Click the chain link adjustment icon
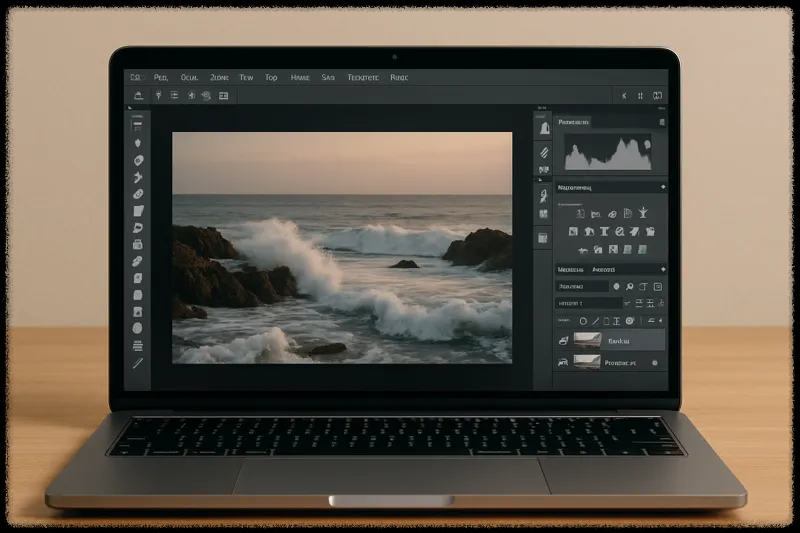 click(x=612, y=214)
